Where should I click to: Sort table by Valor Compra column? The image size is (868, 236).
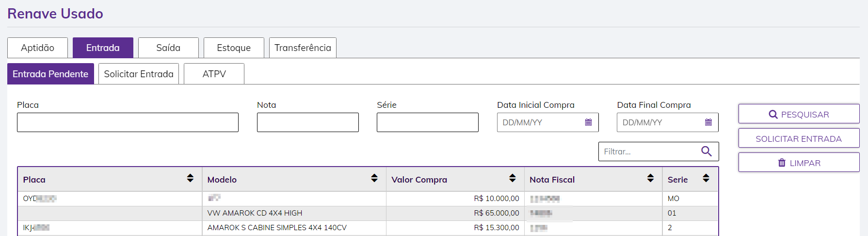[x=512, y=178]
